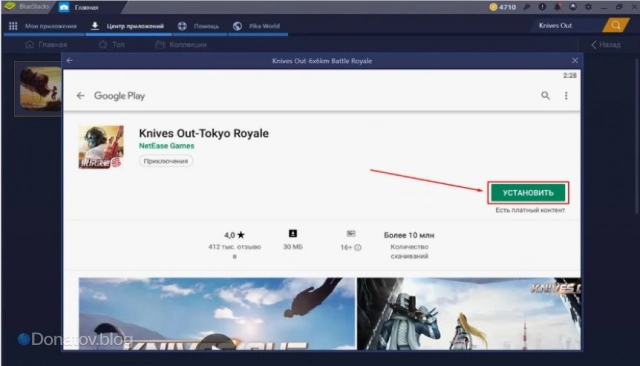Play the skydiving trailer video
The image size is (640, 366).
[x=217, y=313]
